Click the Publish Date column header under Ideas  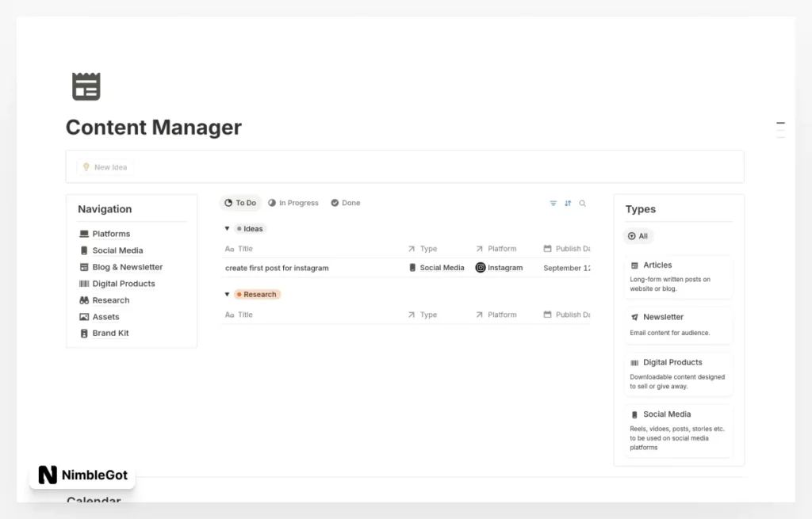(x=566, y=249)
